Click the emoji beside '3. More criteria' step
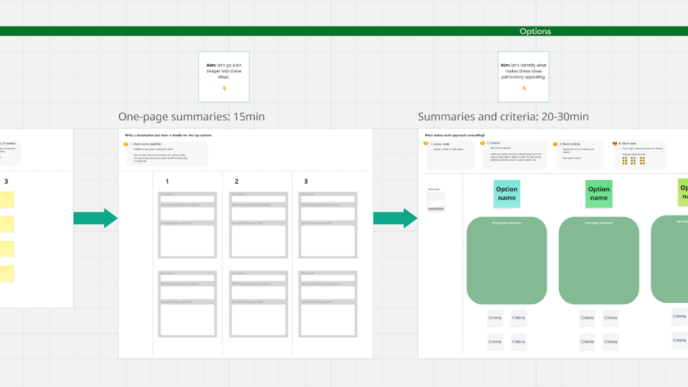The height and width of the screenshot is (387, 688). [555, 144]
